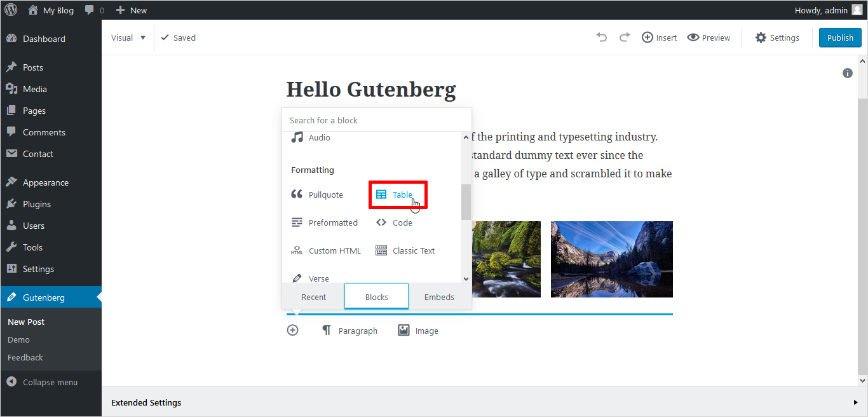
Task: Open Plugins in the sidebar
Action: pos(36,204)
